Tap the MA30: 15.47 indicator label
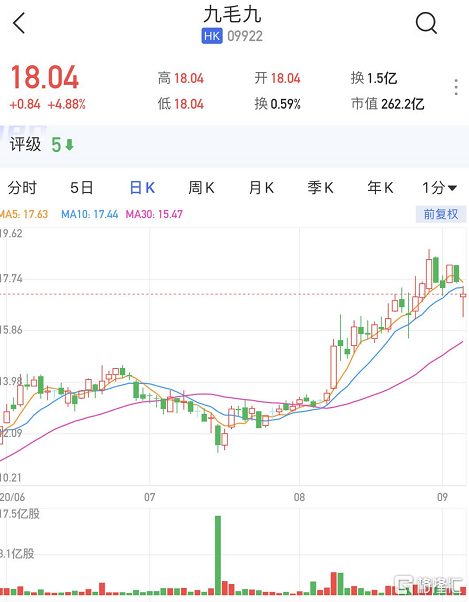469x602 pixels. (x=154, y=214)
